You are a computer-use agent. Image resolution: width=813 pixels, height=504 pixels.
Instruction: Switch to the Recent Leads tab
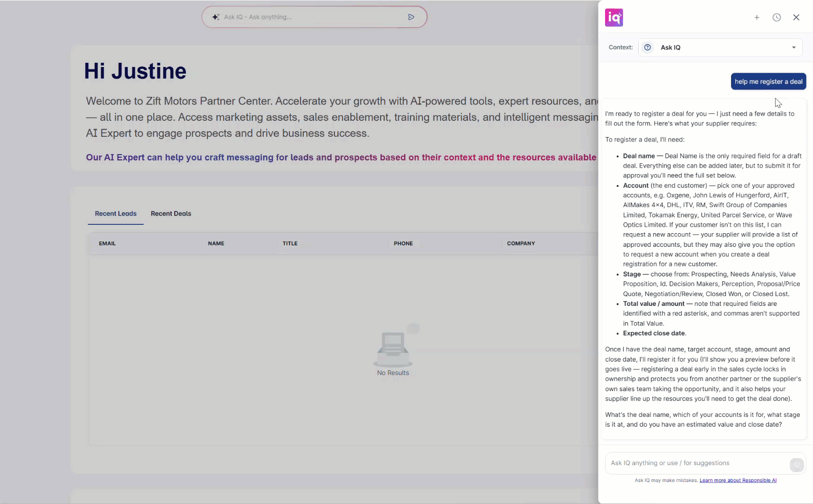click(x=116, y=214)
